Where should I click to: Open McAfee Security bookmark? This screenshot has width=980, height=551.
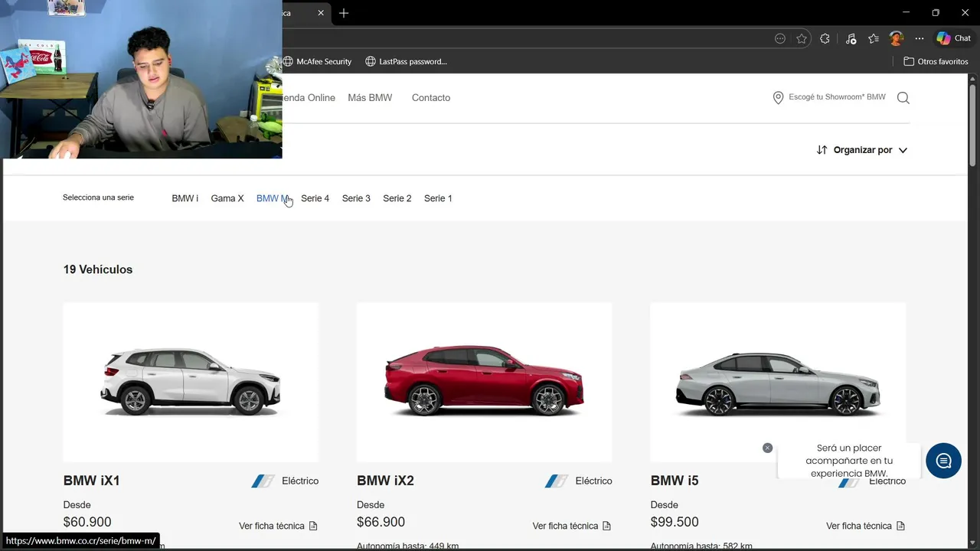pos(317,61)
